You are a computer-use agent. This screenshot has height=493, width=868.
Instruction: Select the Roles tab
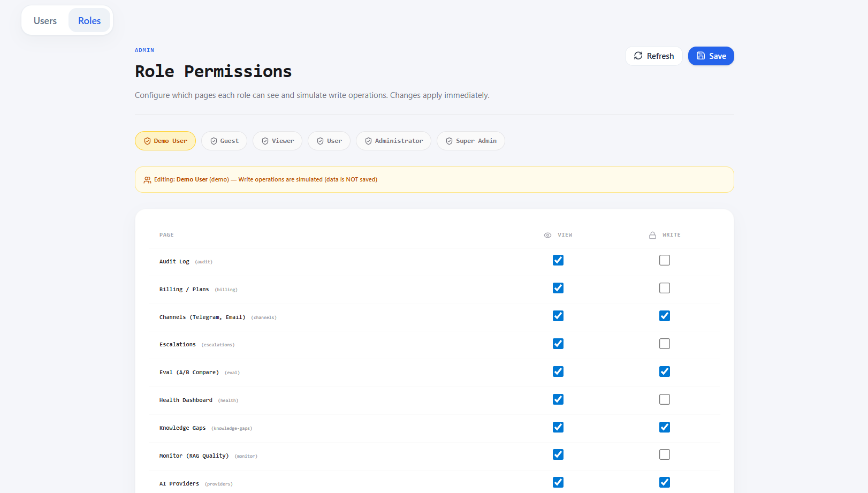[x=89, y=20]
